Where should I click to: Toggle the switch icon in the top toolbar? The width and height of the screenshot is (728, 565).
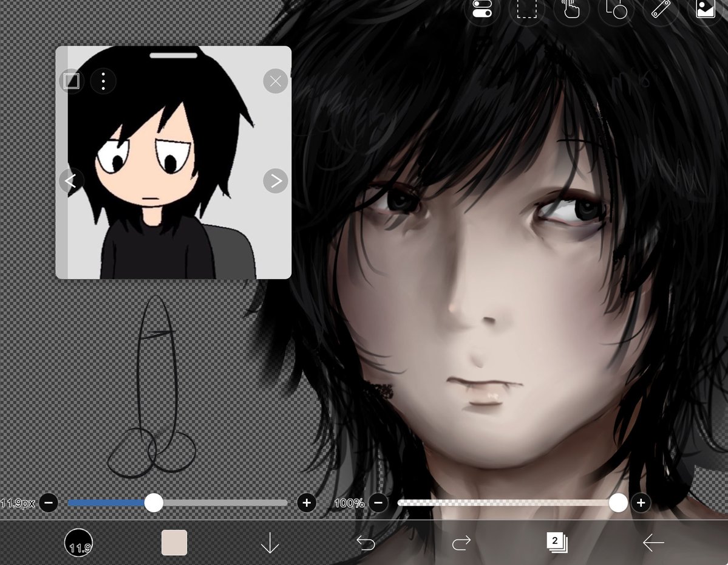482,9
